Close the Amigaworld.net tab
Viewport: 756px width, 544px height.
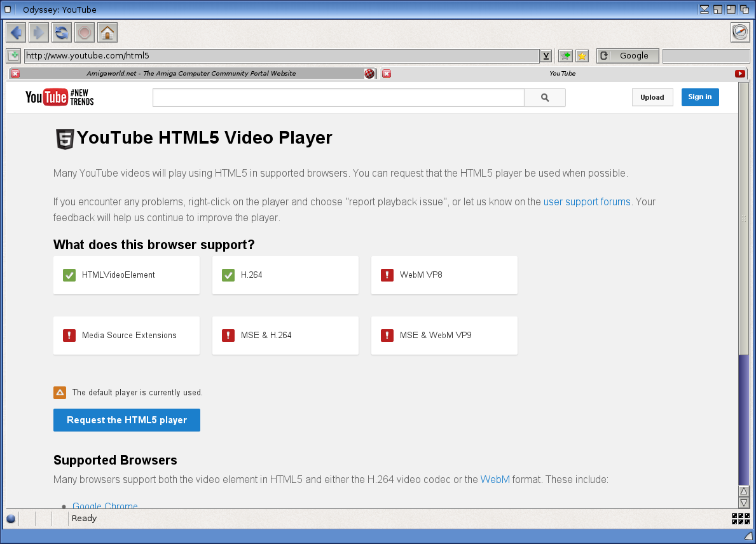pos(15,74)
